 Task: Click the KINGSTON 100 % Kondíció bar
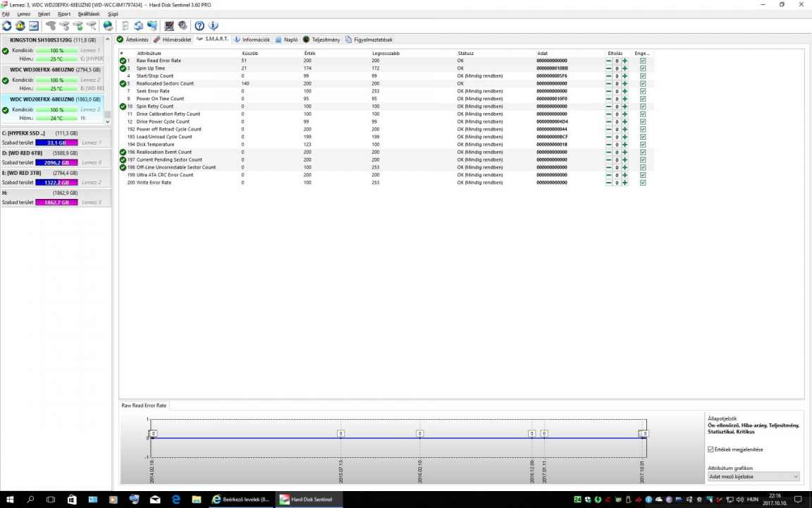pos(56,51)
